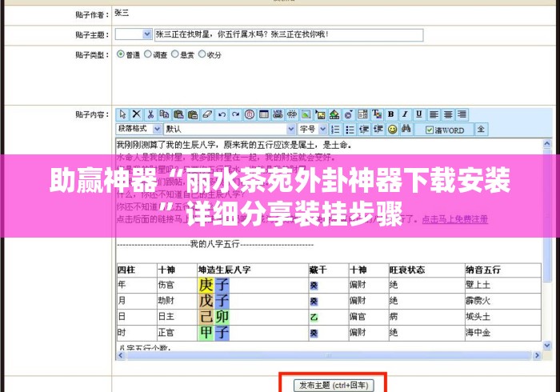The height and width of the screenshot is (392, 560).
Task: Click the 全 fullscreen button
Action: click(x=481, y=130)
